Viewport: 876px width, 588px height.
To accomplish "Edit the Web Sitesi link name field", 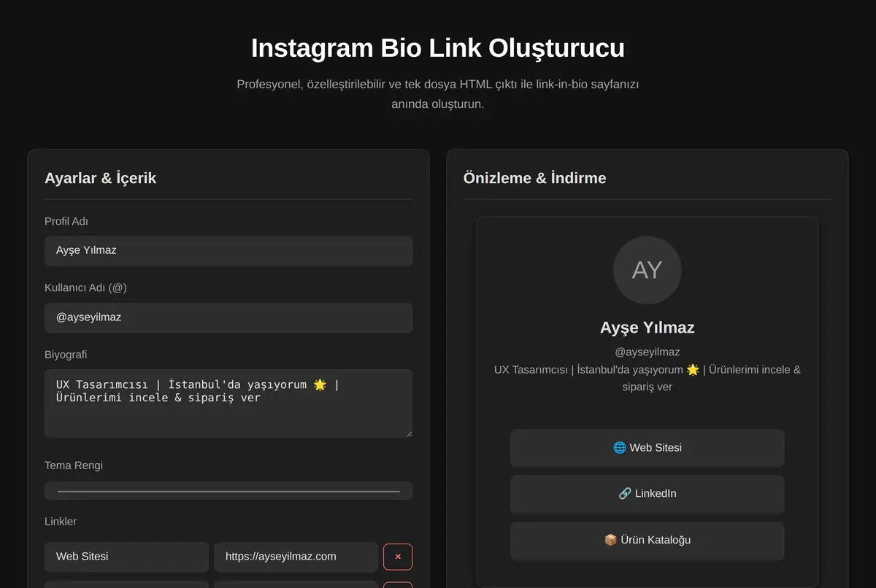I will pos(126,557).
